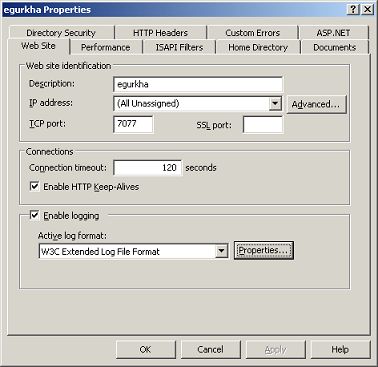Confirm the dialog with OK
The width and height of the screenshot is (378, 367).
[x=145, y=349]
